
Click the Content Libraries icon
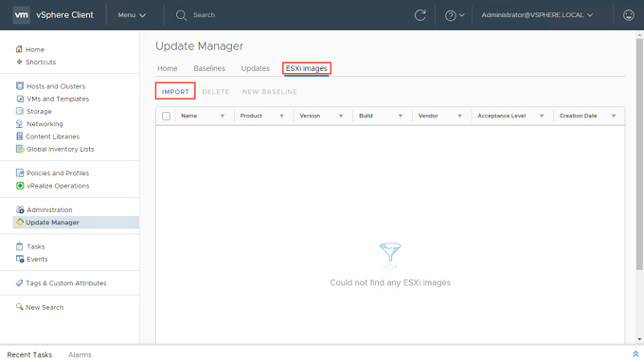19,136
